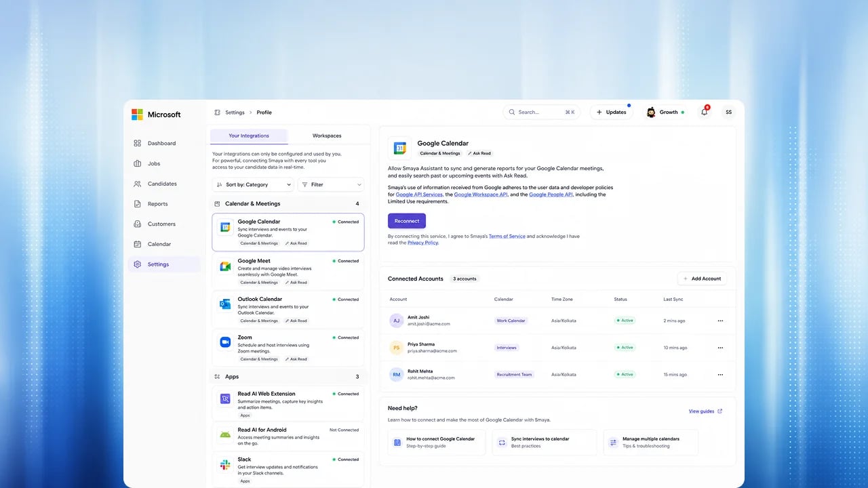Click the Last Sync column header

coord(673,299)
